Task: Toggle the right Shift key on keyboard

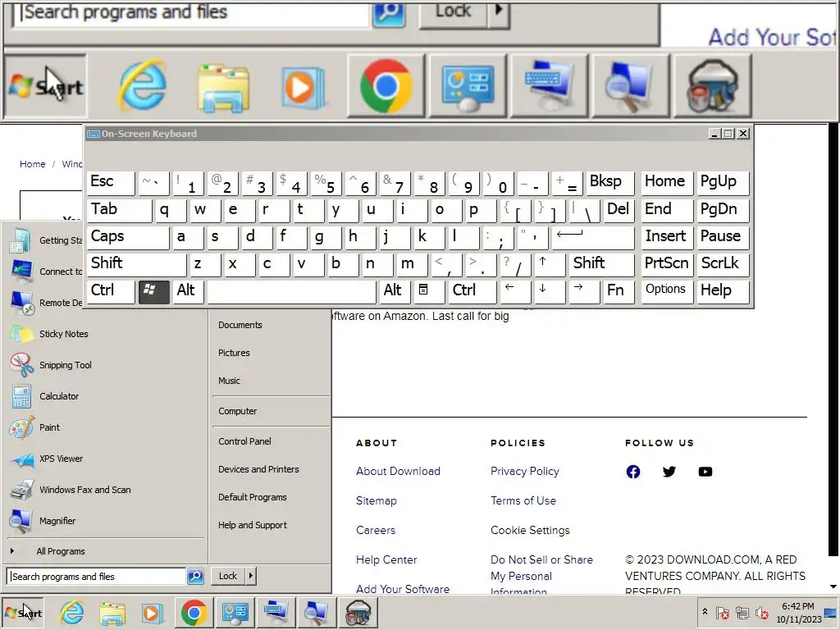Action: (601, 264)
